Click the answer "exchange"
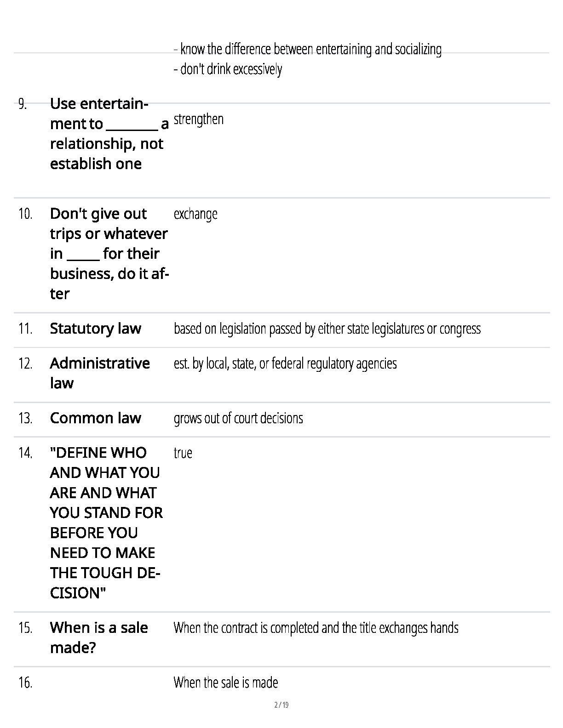The height and width of the screenshot is (728, 563). [x=195, y=214]
